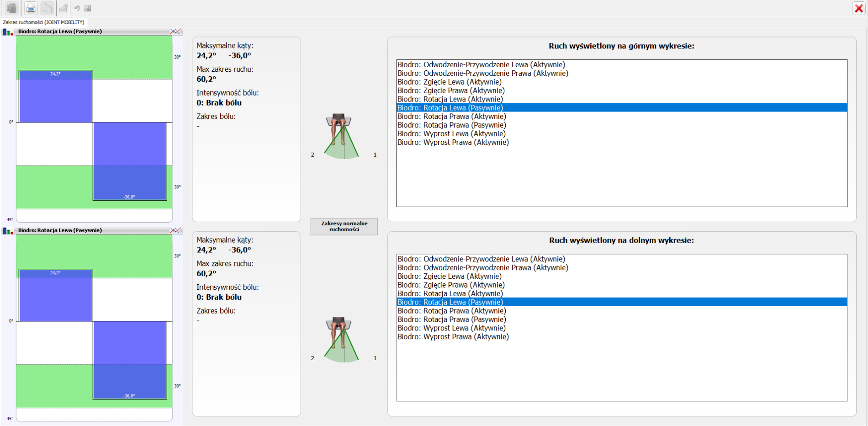868x426 pixels.
Task: Select lower list Rotacja Lewa (Pasywnie)
Action: (622, 302)
